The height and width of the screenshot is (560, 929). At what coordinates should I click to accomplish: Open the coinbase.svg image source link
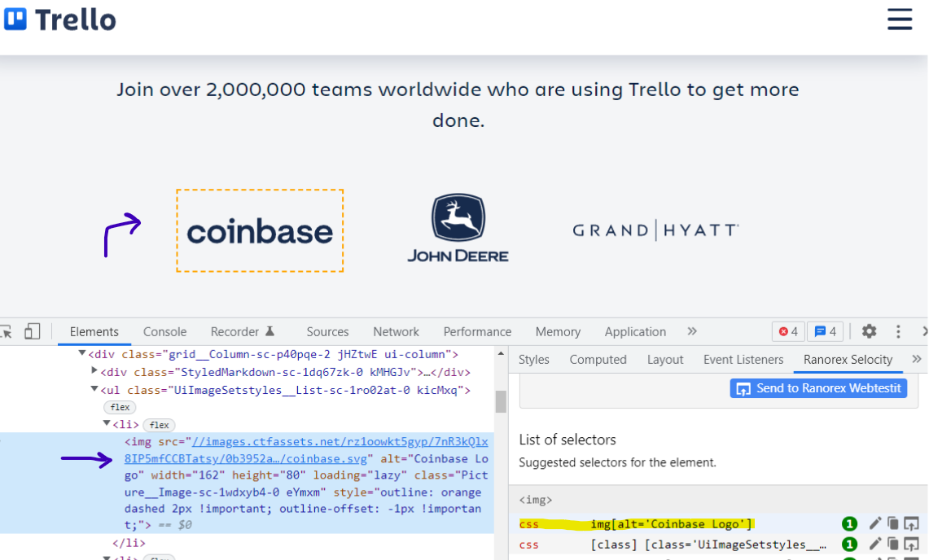click(x=306, y=450)
